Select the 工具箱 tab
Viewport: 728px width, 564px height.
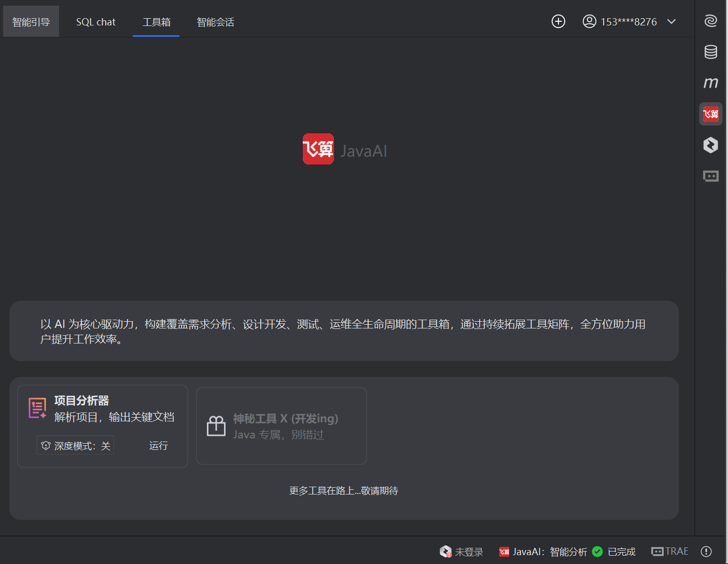[156, 22]
